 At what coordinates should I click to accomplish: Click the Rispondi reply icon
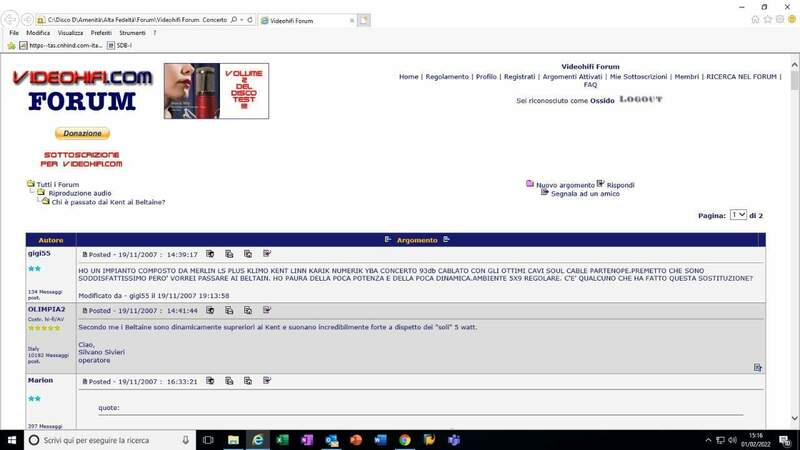[x=601, y=184]
